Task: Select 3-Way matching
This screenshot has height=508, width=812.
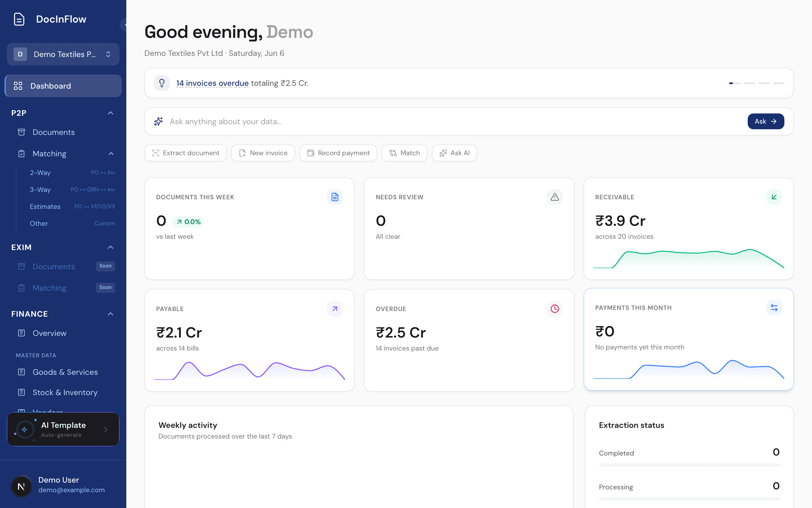Action: click(x=72, y=189)
